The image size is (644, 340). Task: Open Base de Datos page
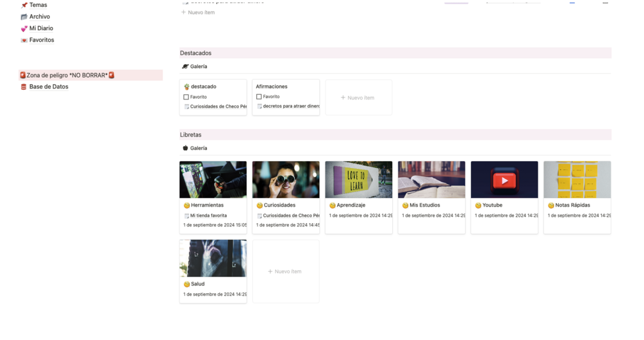49,87
